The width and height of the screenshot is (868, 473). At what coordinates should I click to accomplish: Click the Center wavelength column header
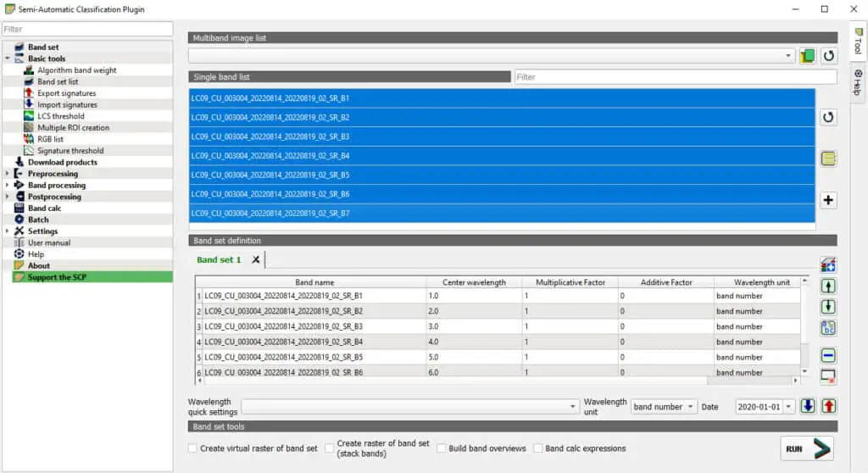474,282
